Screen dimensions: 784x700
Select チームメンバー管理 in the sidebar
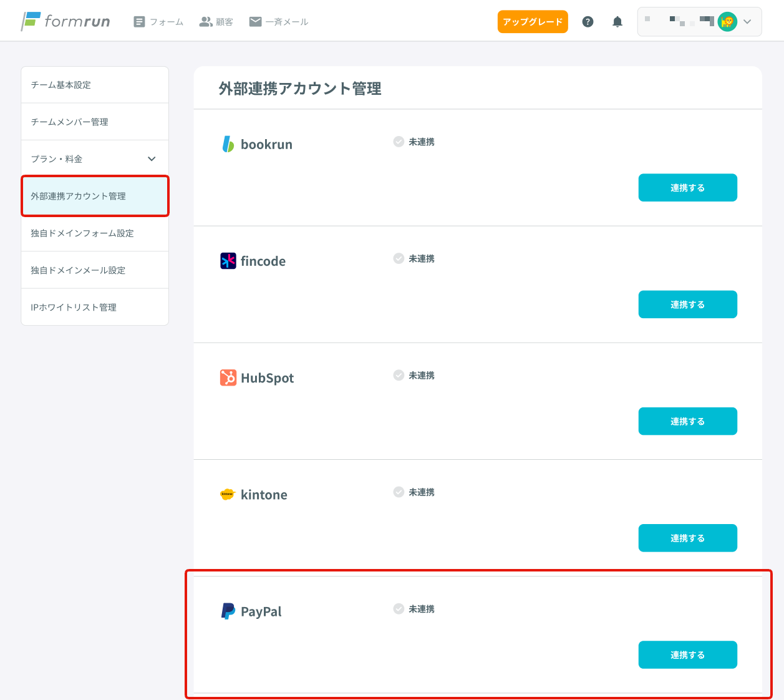[95, 122]
